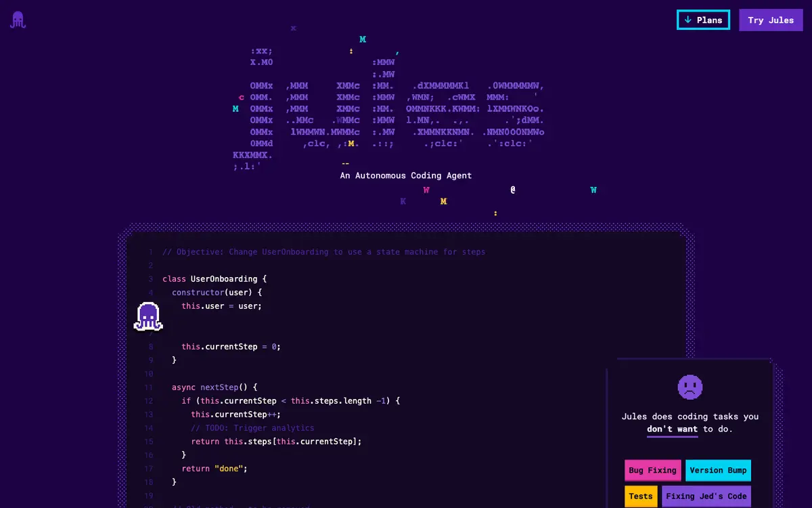812x508 pixels.
Task: Click the white @ symbol below tagline
Action: (513, 190)
